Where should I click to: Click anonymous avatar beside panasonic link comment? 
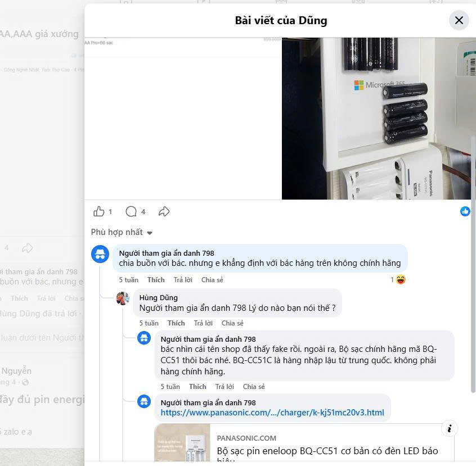pyautogui.click(x=144, y=401)
